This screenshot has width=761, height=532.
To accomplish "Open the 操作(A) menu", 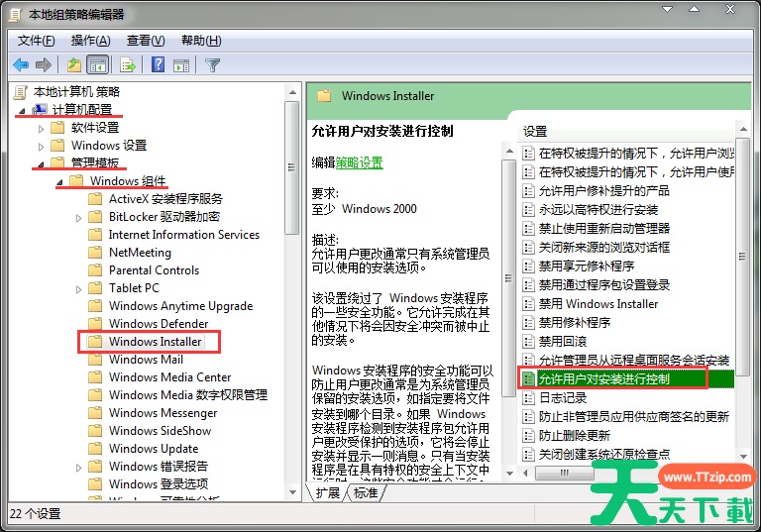I will (x=90, y=41).
